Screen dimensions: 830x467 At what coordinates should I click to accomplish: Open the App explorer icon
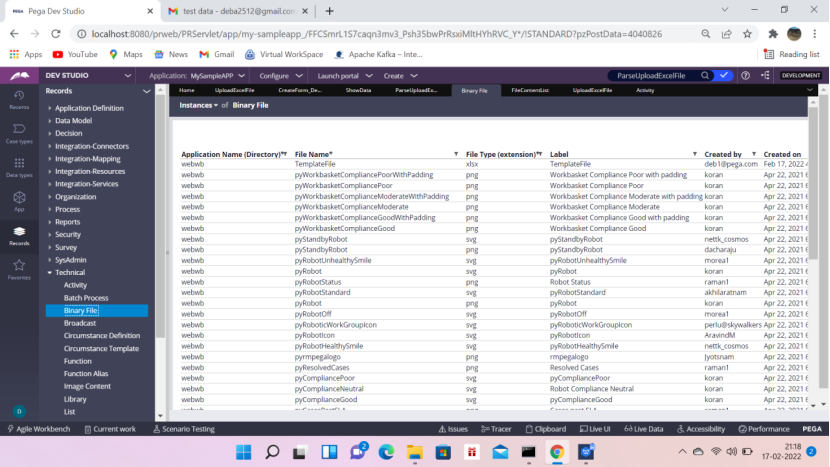(x=19, y=202)
